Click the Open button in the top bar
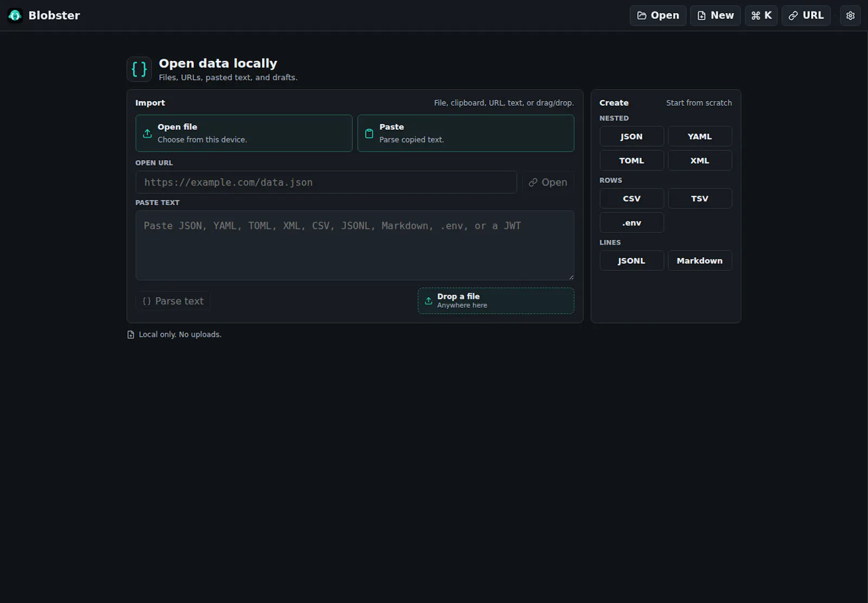 [x=658, y=16]
